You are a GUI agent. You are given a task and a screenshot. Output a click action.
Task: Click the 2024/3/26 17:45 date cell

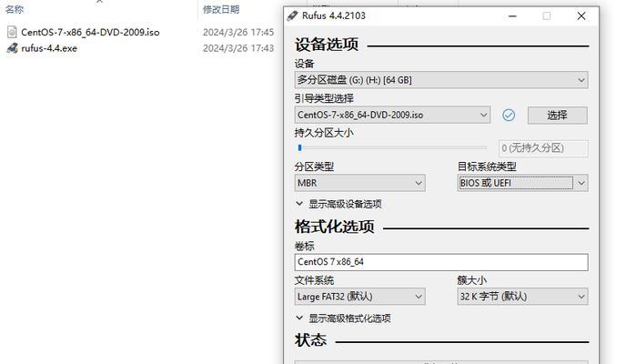point(238,32)
